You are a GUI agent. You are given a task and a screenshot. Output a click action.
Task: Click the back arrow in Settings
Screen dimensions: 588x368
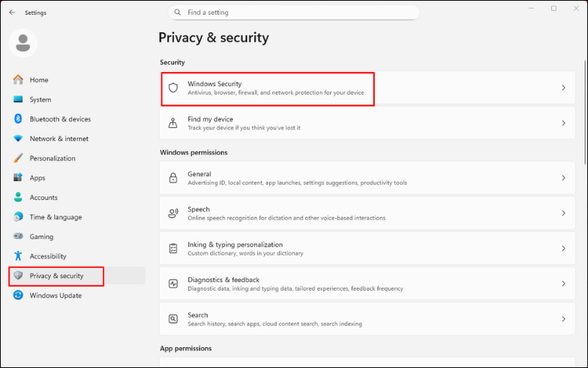12,13
